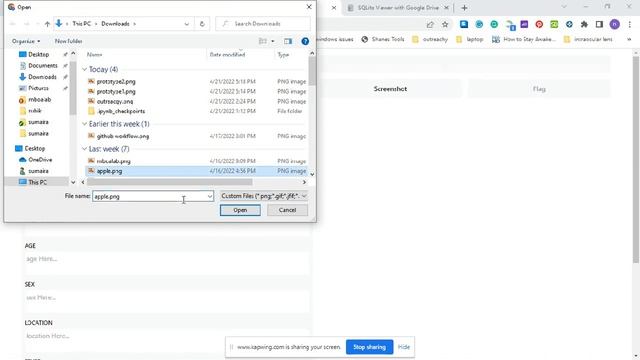The height and width of the screenshot is (360, 640).
Task: Collapse the Last week (7) group
Action: [84, 149]
